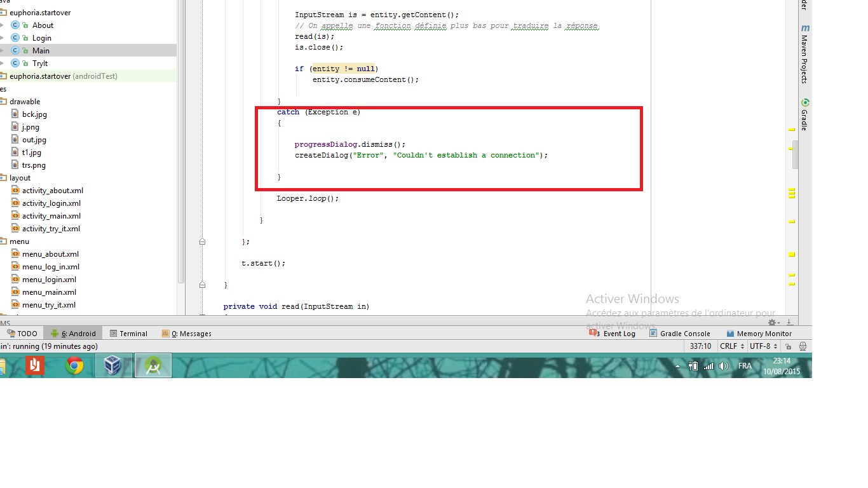Click 'Looper.loop();' code line
The height and width of the screenshot is (488, 868).
tap(308, 198)
